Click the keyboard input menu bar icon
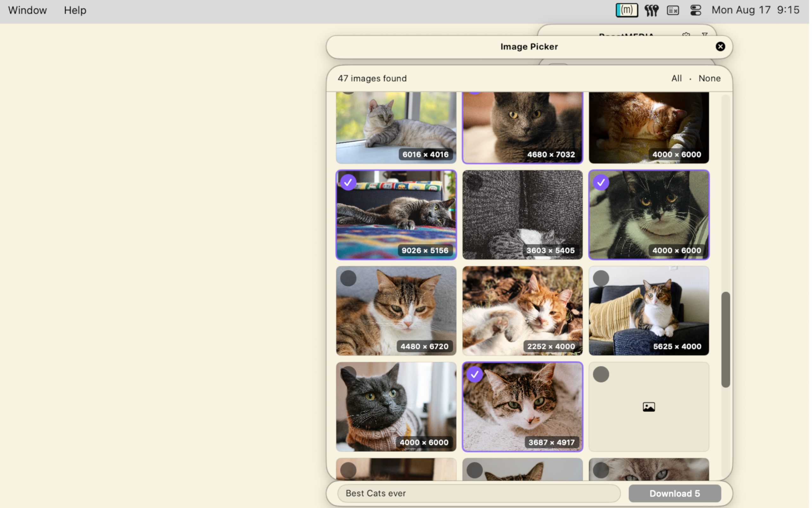Viewport: 812px width, 508px height. (x=673, y=10)
